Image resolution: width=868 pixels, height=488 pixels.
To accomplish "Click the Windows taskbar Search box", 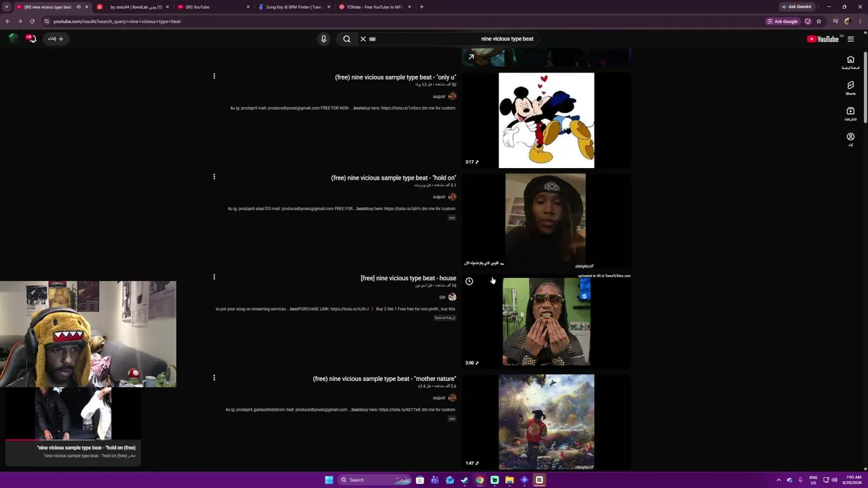I will 375,480.
